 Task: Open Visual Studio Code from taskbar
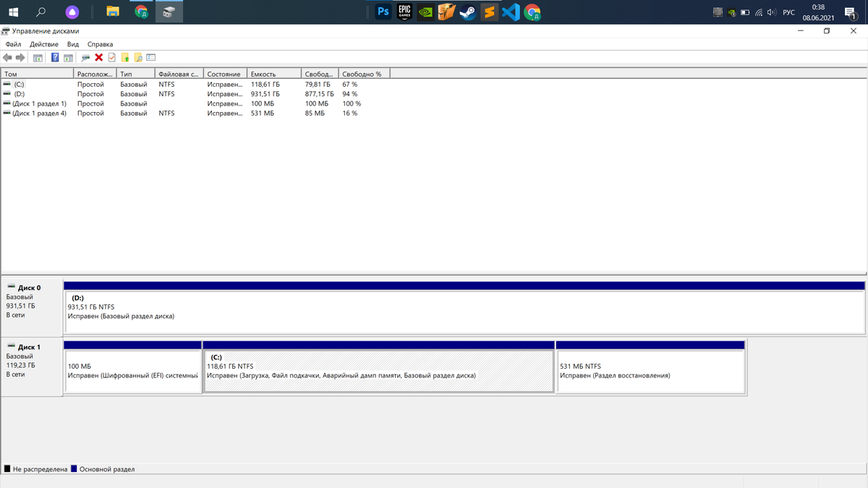coord(511,12)
